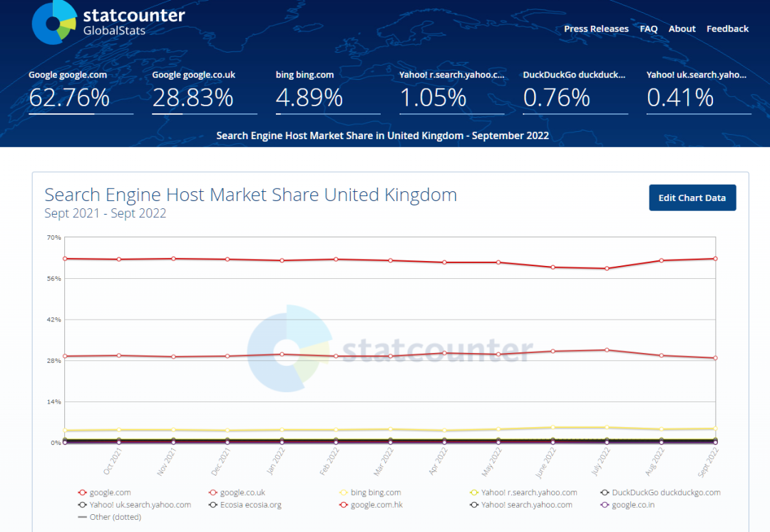Click DuckDuckGo legend marker icon
Image resolution: width=770 pixels, height=532 pixels.
[605, 493]
